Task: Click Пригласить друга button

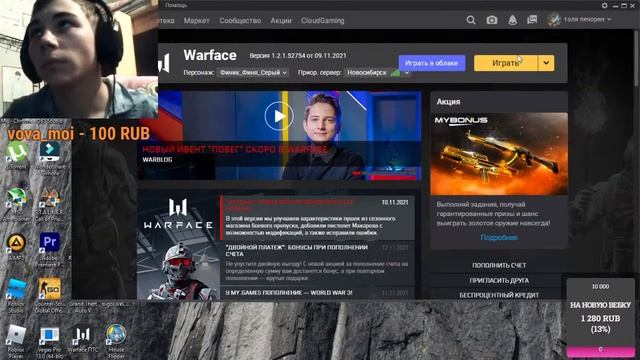Action: point(499,280)
